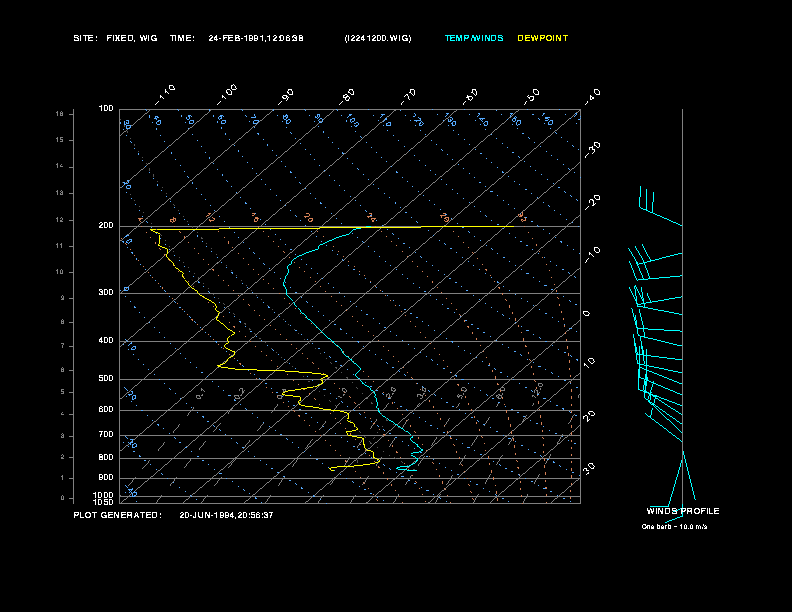
Task: Click temperature label -10 on right edge
Action: tap(592, 254)
